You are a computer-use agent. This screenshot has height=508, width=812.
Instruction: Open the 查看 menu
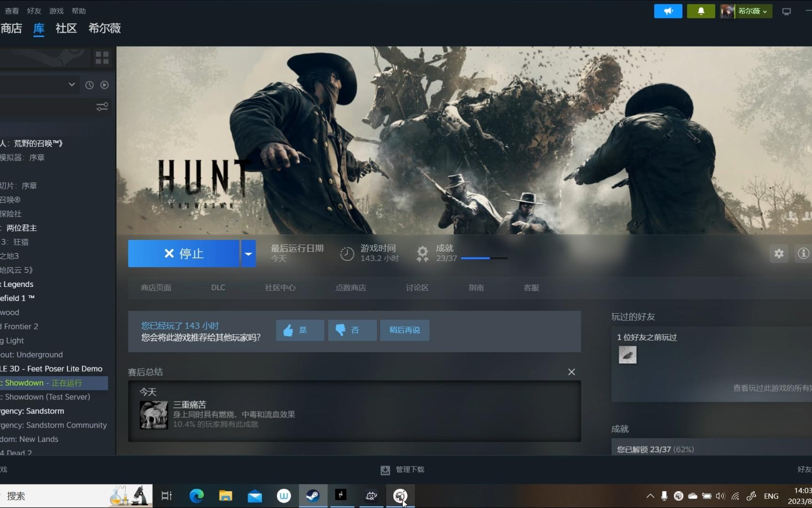tap(12, 11)
